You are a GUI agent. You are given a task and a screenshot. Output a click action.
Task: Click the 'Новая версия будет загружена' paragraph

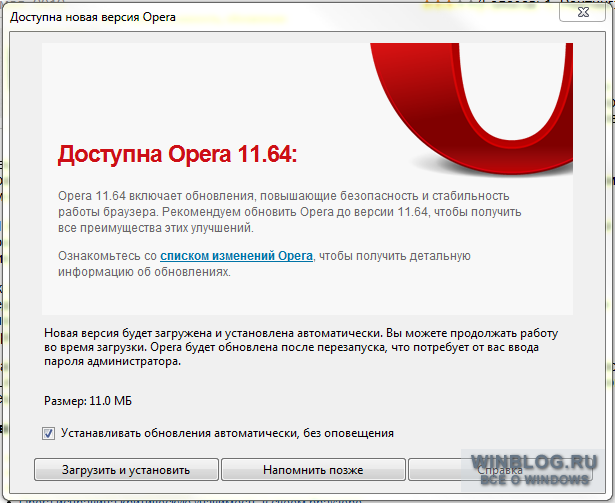(301, 347)
